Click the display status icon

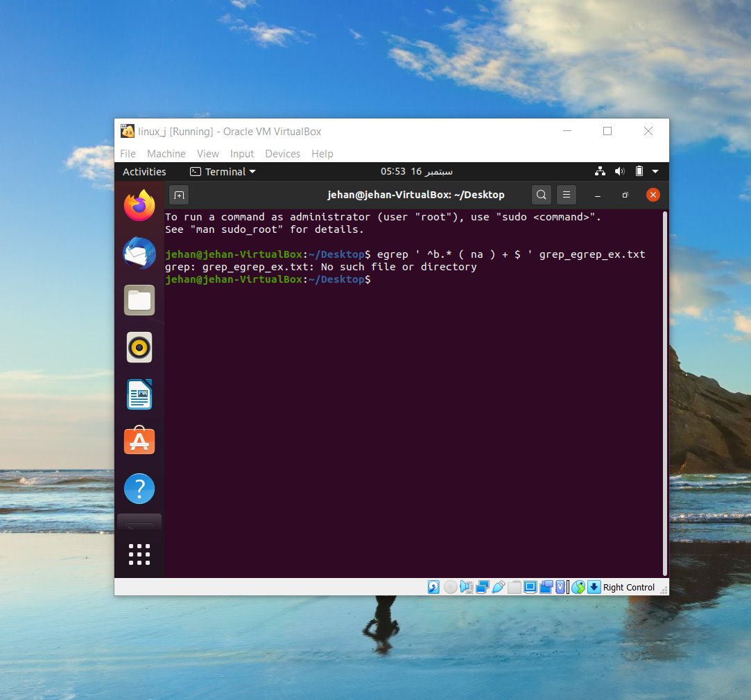[530, 587]
